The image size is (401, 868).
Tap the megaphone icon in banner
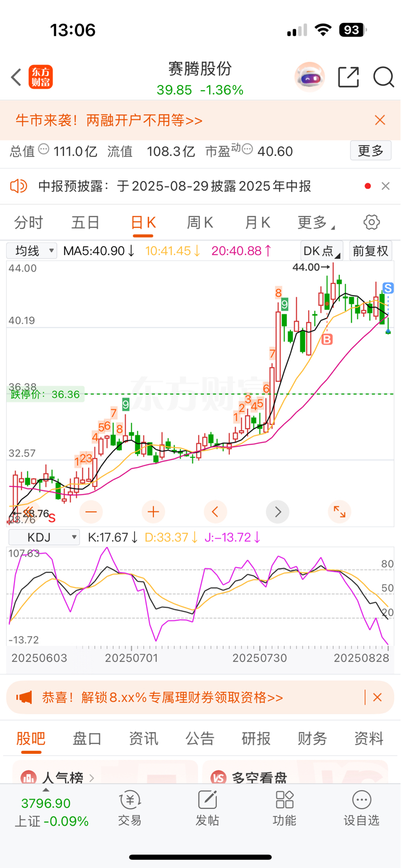24,698
